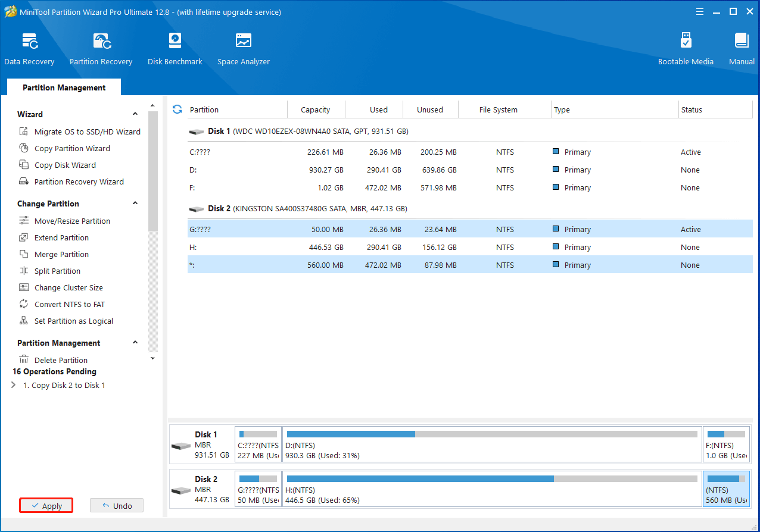This screenshot has width=760, height=532.
Task: Select the H: partition row
Action: click(470, 247)
